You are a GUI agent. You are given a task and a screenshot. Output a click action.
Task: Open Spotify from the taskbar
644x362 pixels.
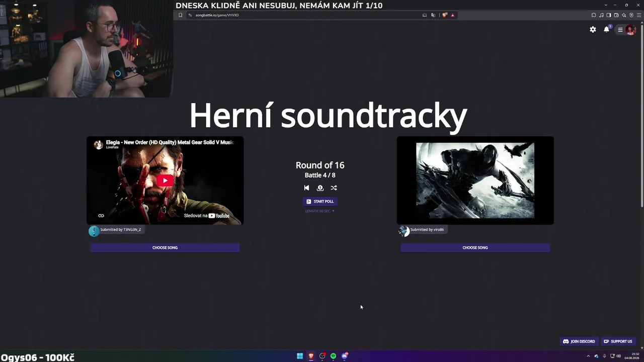tap(333, 356)
